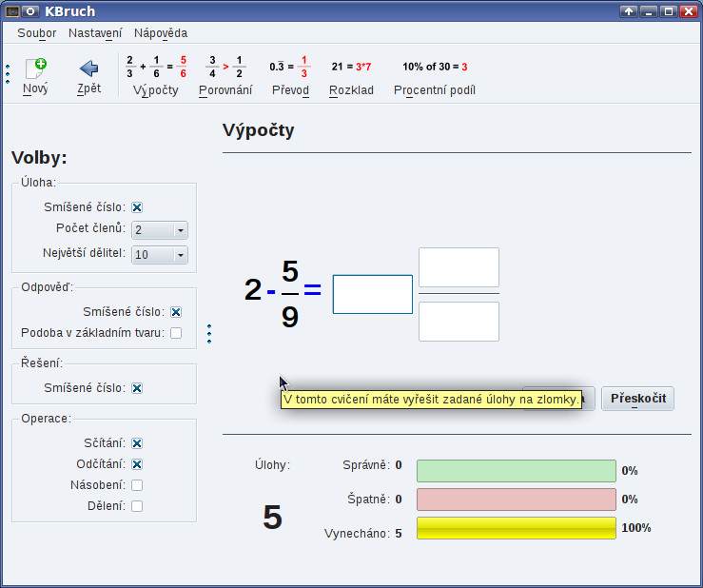Image resolution: width=703 pixels, height=588 pixels.
Task: Click the toolbar drag handle dots
Action: click(x=8, y=74)
